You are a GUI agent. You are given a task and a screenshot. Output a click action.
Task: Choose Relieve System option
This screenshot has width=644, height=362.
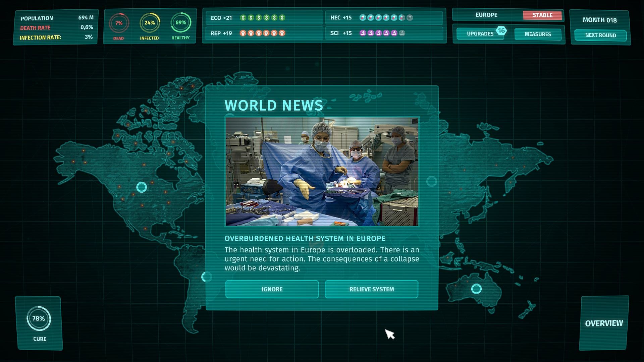371,289
